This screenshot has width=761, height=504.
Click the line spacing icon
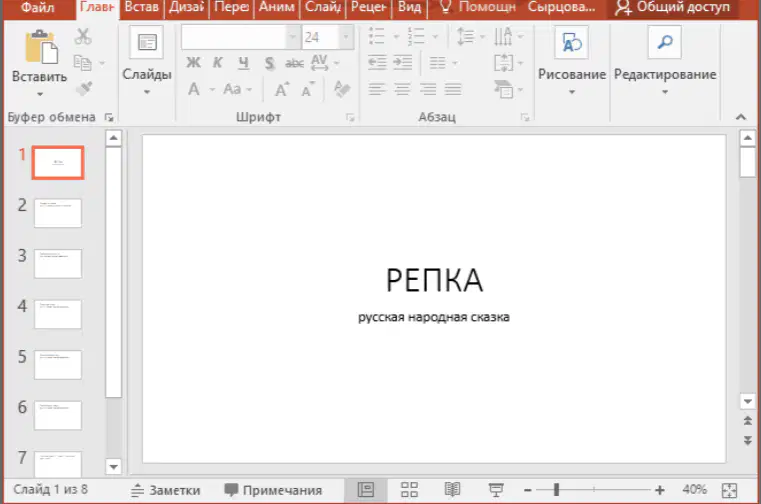(465, 36)
